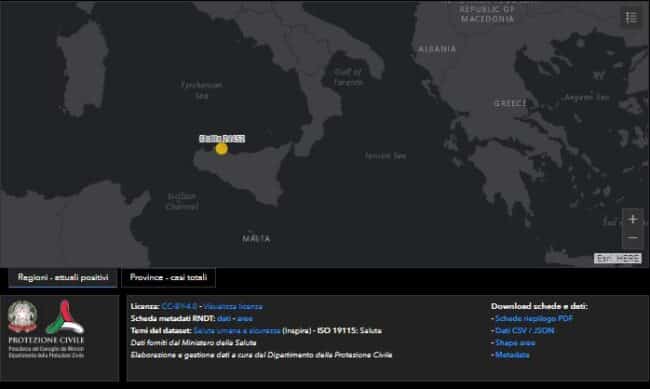Download Dati CSV / JSON

click(525, 331)
